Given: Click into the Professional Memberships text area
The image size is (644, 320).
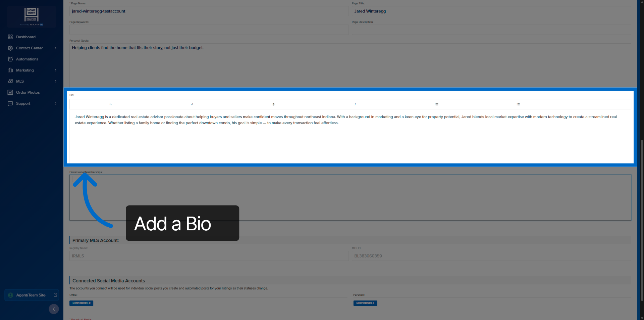Looking at the screenshot, I should [350, 197].
